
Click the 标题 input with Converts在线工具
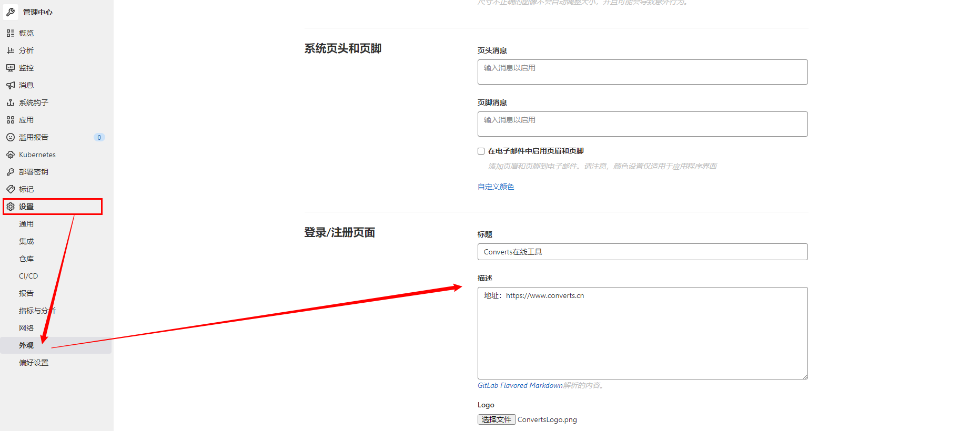pos(642,252)
